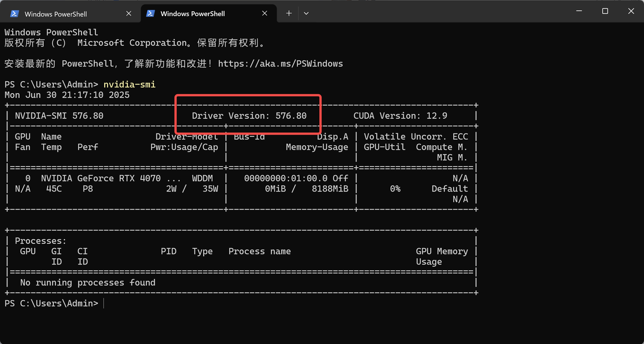644x344 pixels.
Task: Click timestamp Mon Jun 30 21:17:10 2025
Action: coord(67,95)
